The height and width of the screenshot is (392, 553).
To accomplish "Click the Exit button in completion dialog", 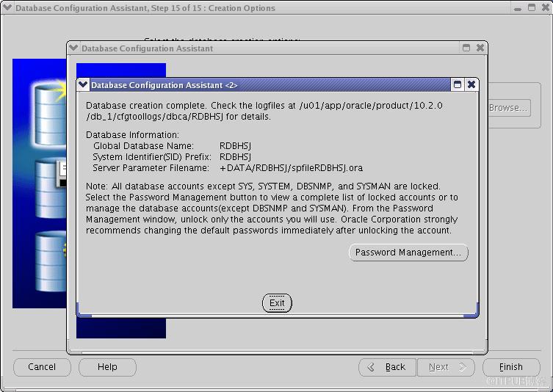I will point(277,303).
